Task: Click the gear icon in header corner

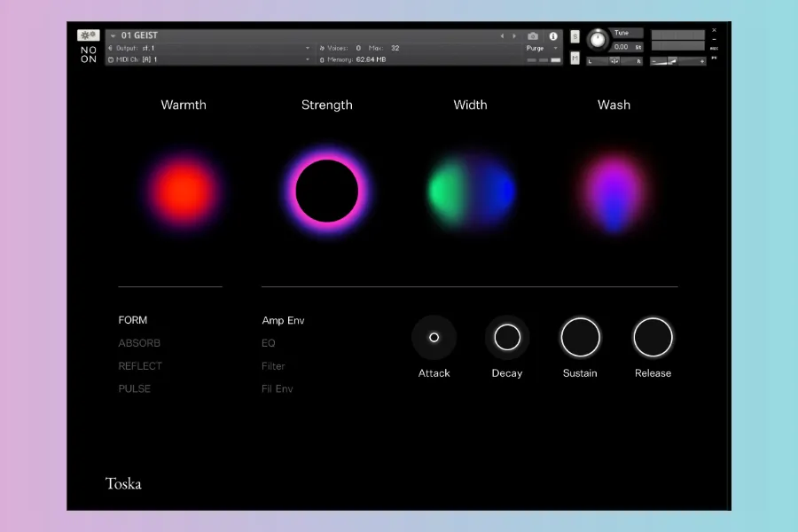Action: pos(89,35)
